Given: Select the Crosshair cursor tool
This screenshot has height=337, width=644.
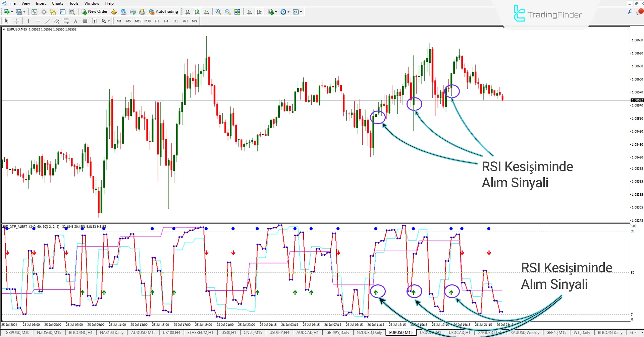Looking at the screenshot, I should click(x=16, y=21).
